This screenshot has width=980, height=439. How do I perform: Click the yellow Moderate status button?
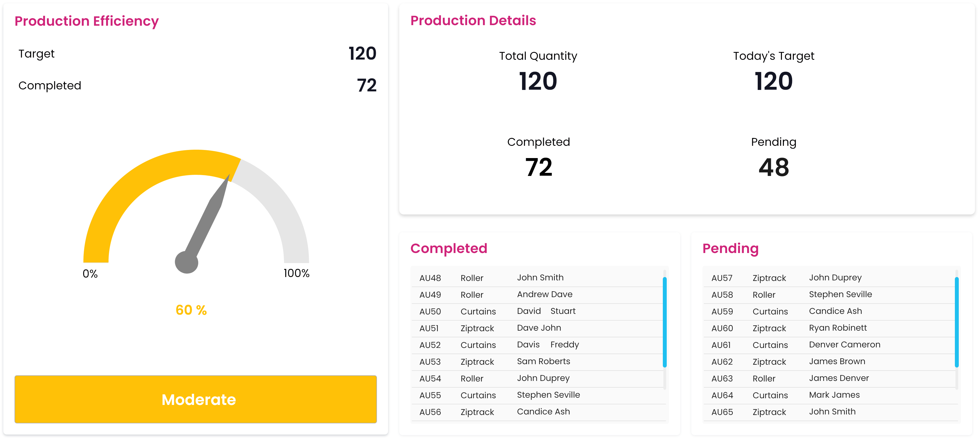[x=195, y=399]
